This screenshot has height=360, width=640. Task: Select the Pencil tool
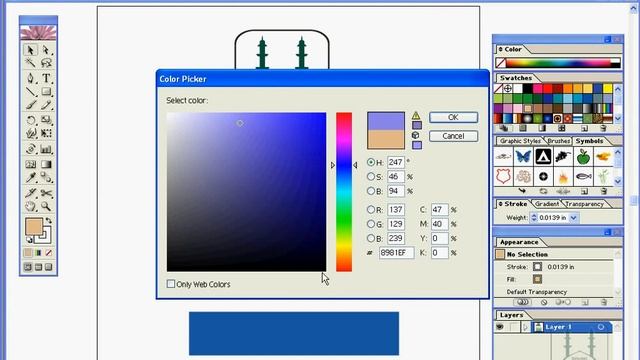pyautogui.click(x=46, y=105)
